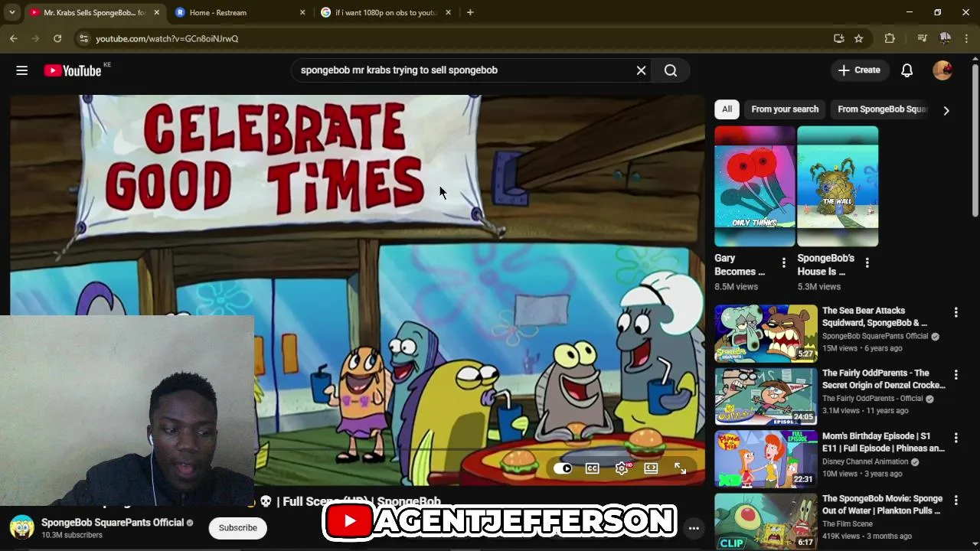This screenshot has height=551, width=980.
Task: Open Create button
Action: click(x=859, y=70)
